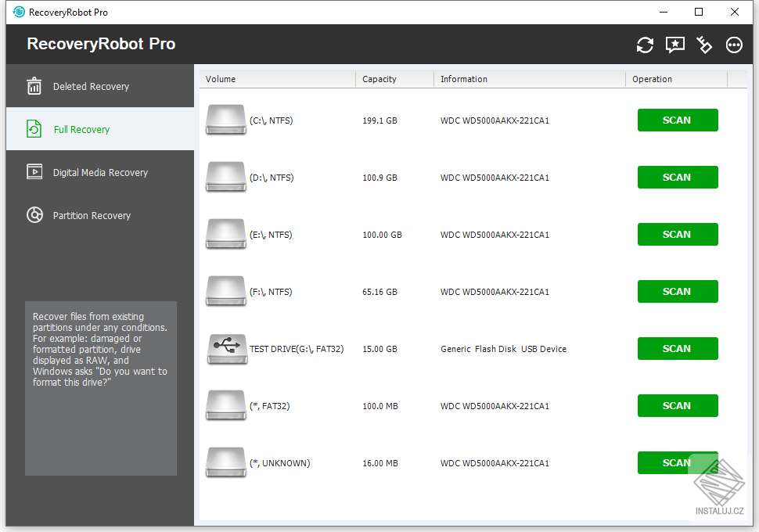
Task: Click the Full Recovery document icon
Action: pyautogui.click(x=34, y=129)
